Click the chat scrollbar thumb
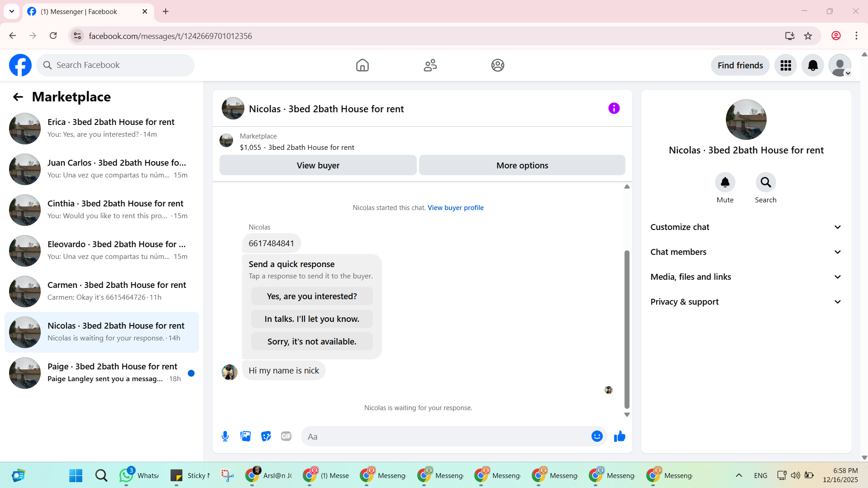The height and width of the screenshot is (488, 868). [x=627, y=329]
